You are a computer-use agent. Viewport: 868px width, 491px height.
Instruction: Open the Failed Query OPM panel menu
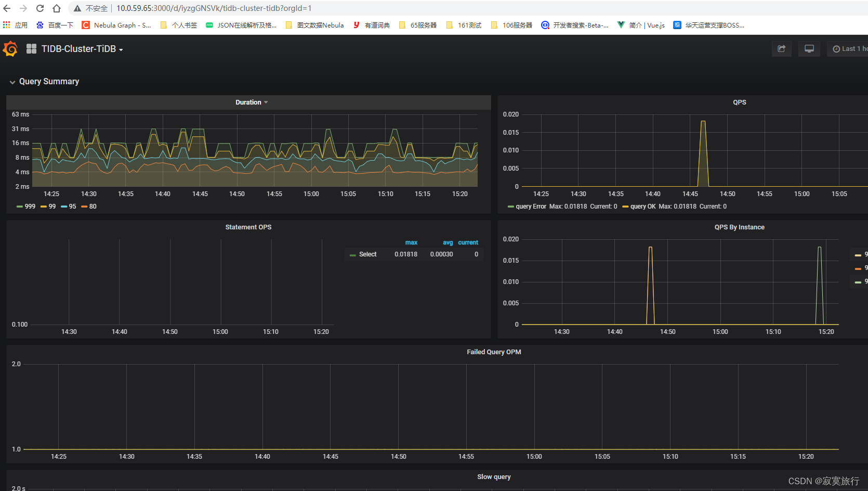tap(494, 352)
